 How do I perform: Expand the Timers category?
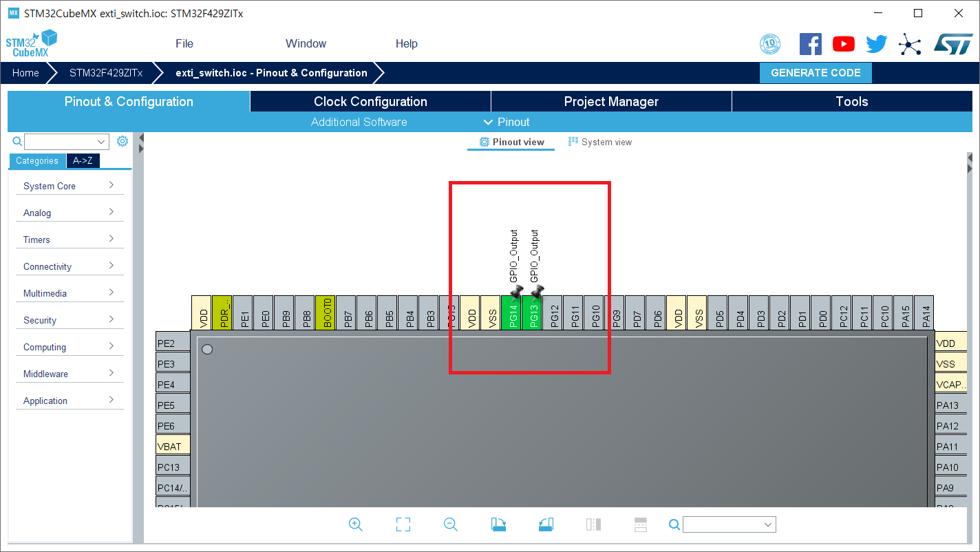tap(70, 240)
